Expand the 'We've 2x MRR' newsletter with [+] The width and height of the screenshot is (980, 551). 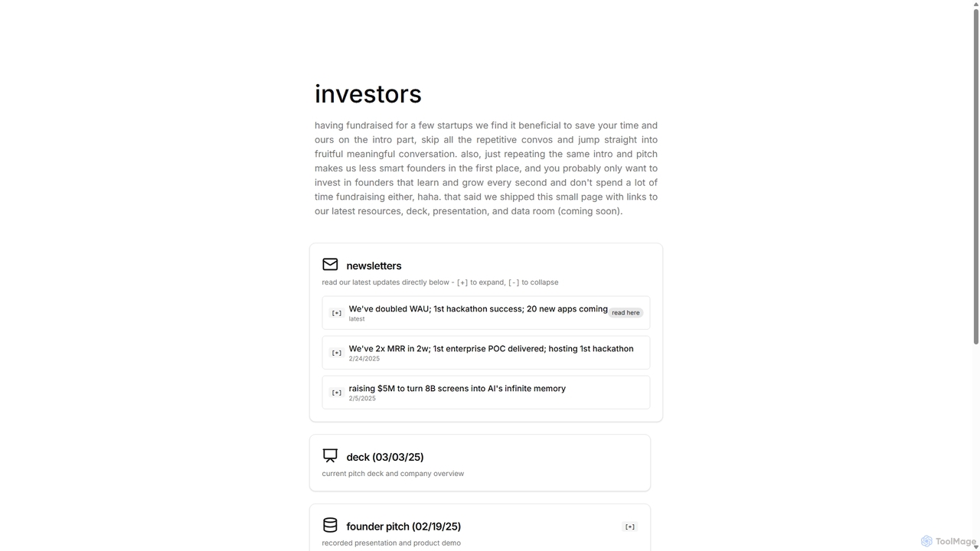tap(336, 353)
